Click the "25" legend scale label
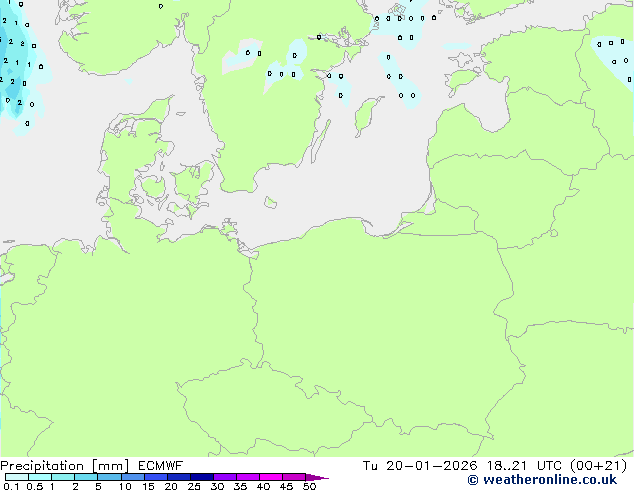This screenshot has width=634, height=490. pyautogui.click(x=194, y=486)
